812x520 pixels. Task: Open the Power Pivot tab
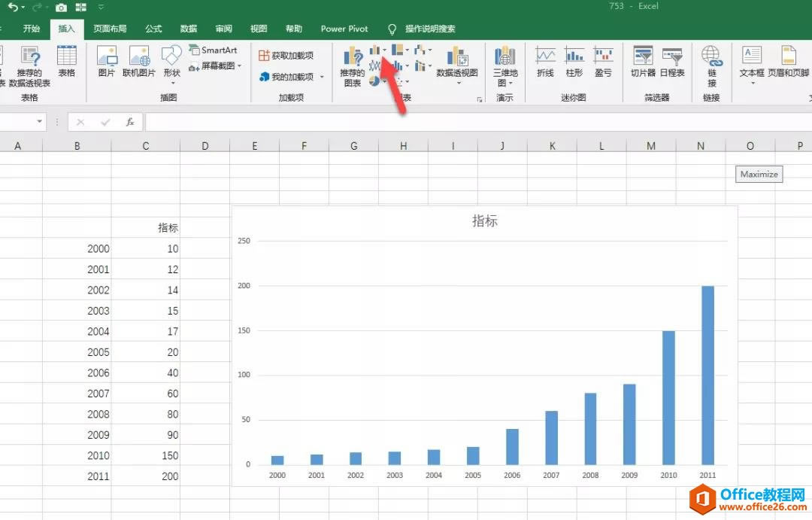344,29
